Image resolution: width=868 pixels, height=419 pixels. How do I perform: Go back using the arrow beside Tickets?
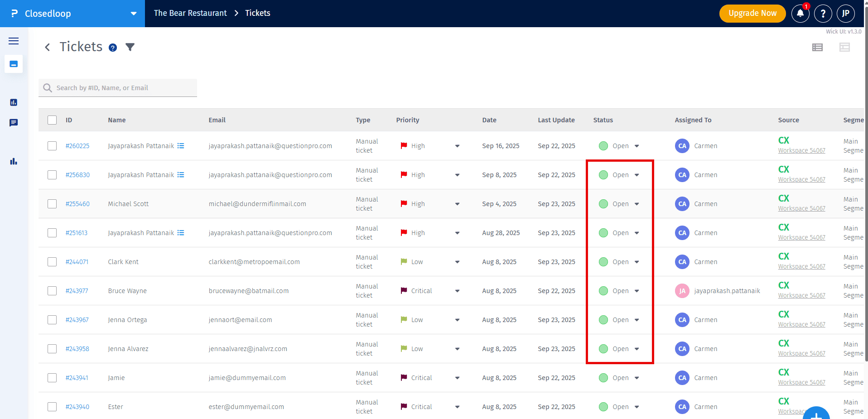pos(48,47)
